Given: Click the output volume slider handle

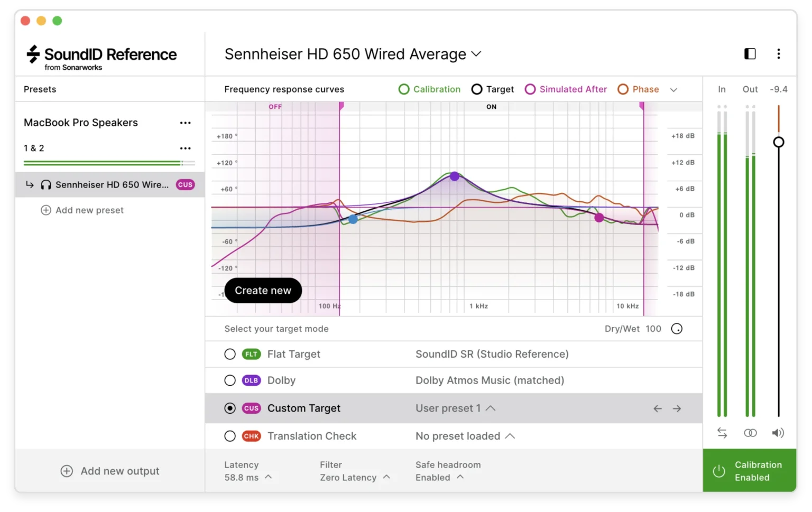Looking at the screenshot, I should [778, 142].
